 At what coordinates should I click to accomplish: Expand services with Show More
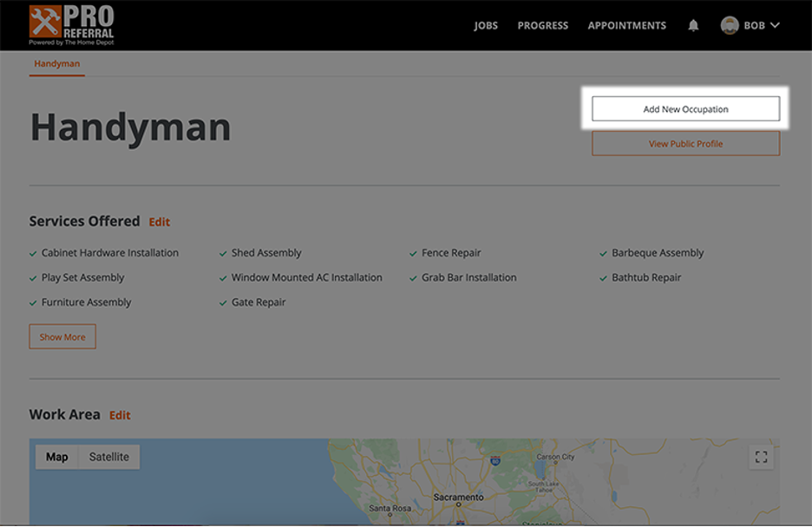pyautogui.click(x=62, y=336)
